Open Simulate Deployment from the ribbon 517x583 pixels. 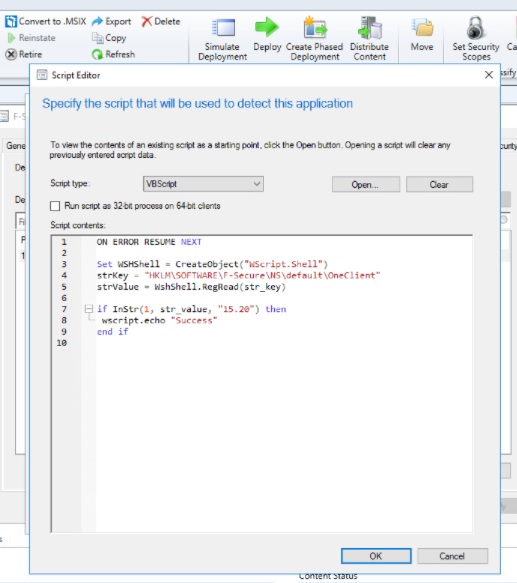point(222,39)
